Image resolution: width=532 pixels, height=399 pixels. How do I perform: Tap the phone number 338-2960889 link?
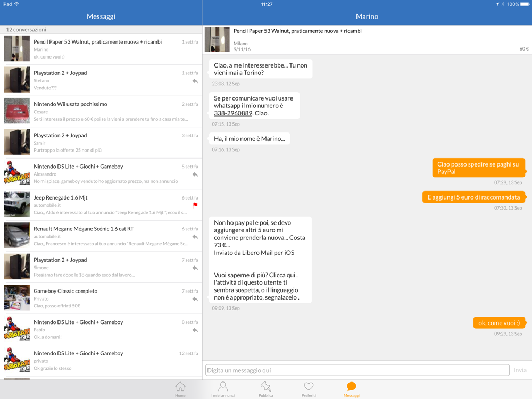(233, 113)
